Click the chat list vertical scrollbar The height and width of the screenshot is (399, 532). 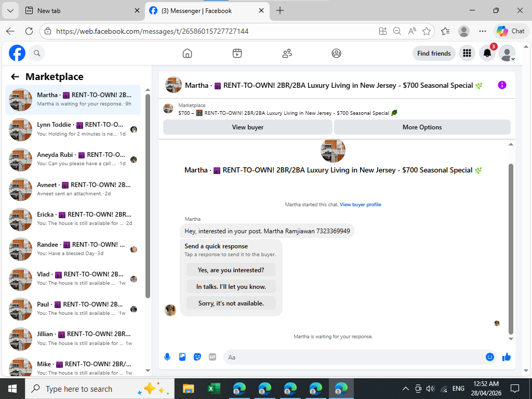148,196
